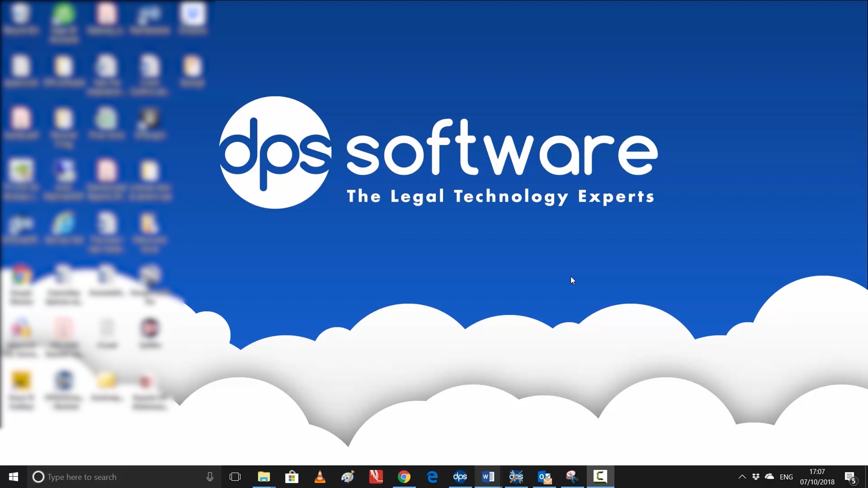This screenshot has height=488, width=868.
Task: Expand the hidden system tray icons
Action: click(x=742, y=477)
